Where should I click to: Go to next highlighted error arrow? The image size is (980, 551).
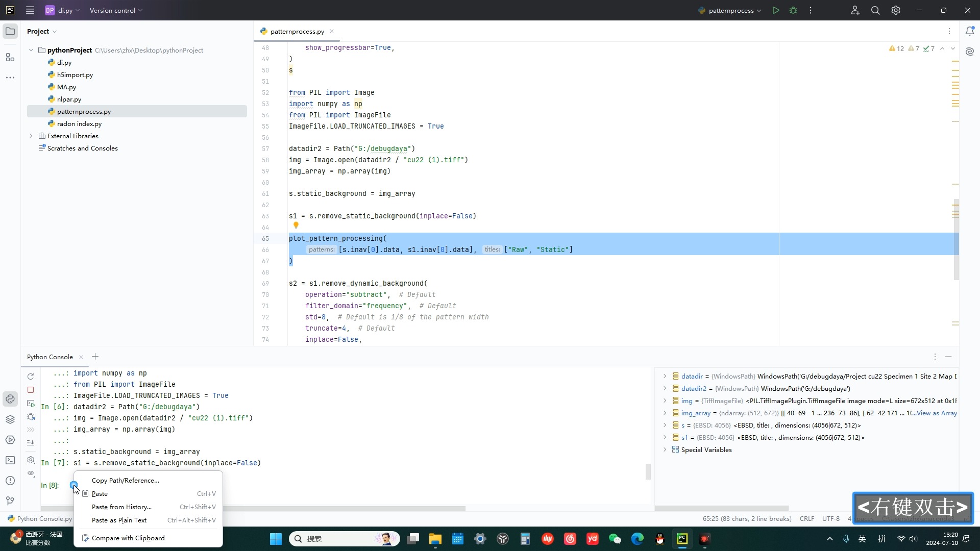pyautogui.click(x=952, y=49)
